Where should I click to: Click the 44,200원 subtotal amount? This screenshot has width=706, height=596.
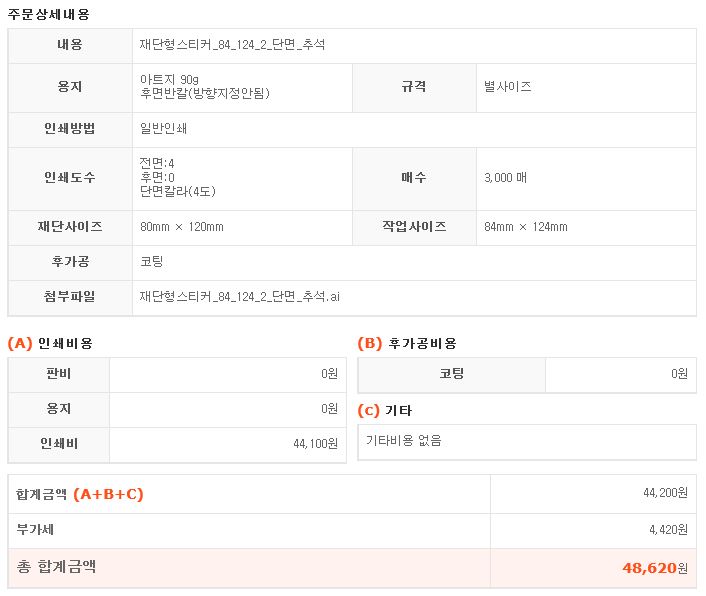click(x=665, y=493)
